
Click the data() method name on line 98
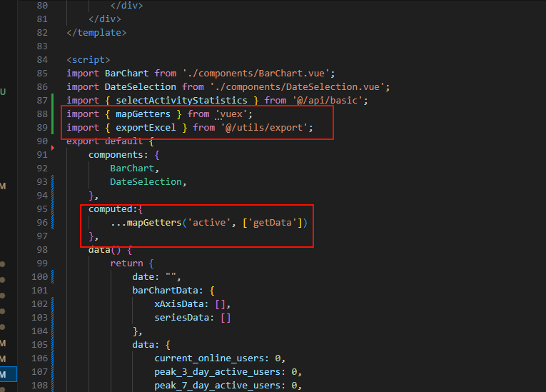(99, 250)
